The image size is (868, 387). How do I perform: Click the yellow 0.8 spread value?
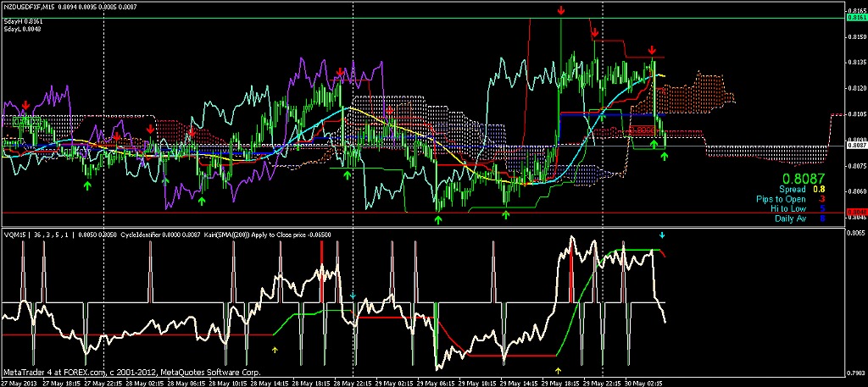point(819,189)
